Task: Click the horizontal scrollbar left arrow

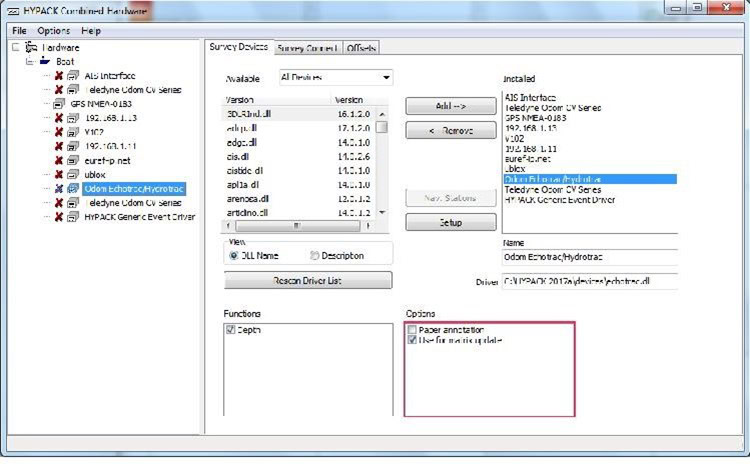Action: point(228,225)
